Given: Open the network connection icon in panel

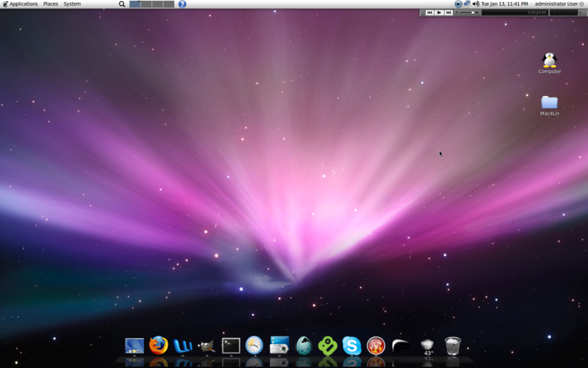Looking at the screenshot, I should [467, 4].
